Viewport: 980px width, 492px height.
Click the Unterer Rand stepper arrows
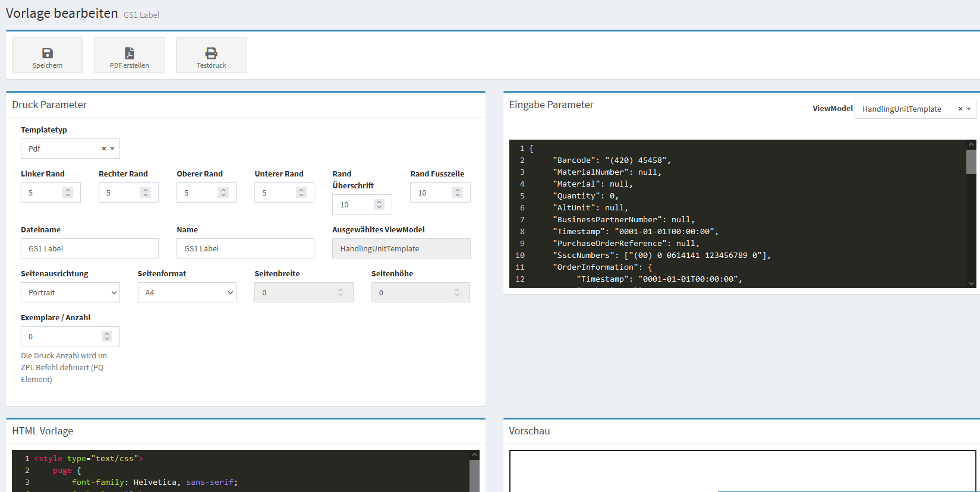point(301,193)
